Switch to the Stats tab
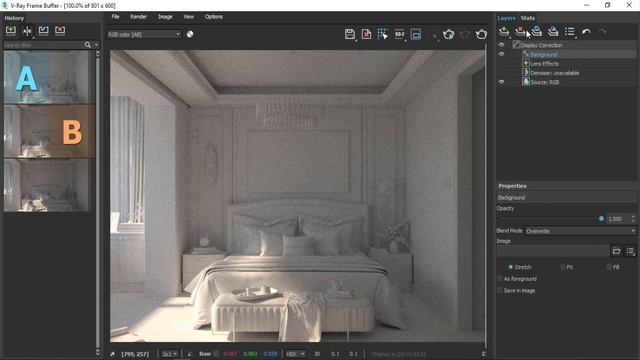Viewport: 640px width, 360px height. coord(527,18)
